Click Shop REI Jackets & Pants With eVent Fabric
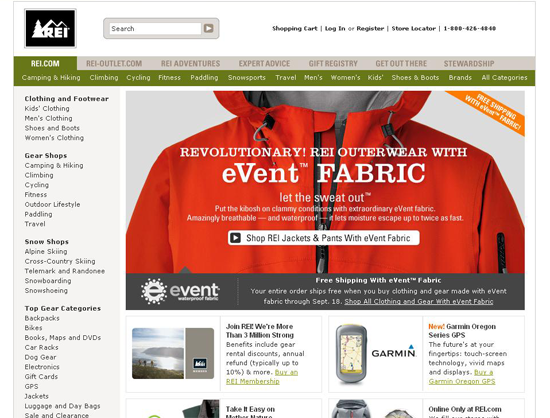The height and width of the screenshot is (418, 550). pyautogui.click(x=324, y=238)
